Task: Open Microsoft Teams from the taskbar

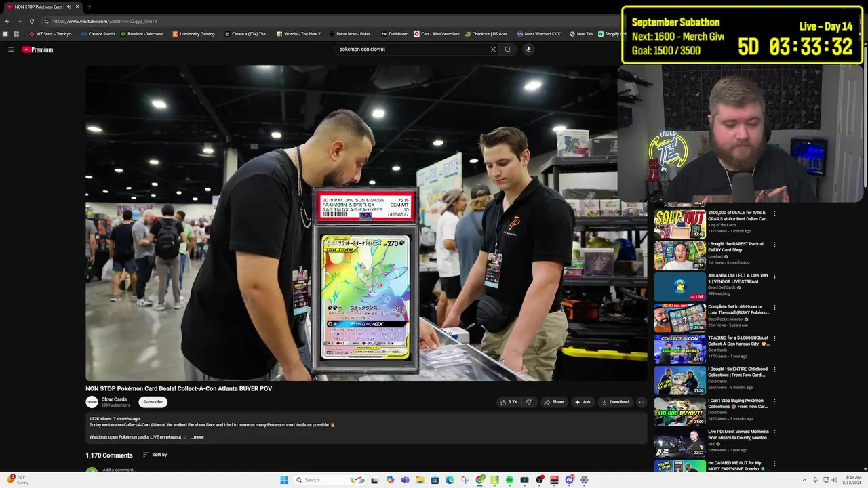Action: tap(405, 480)
